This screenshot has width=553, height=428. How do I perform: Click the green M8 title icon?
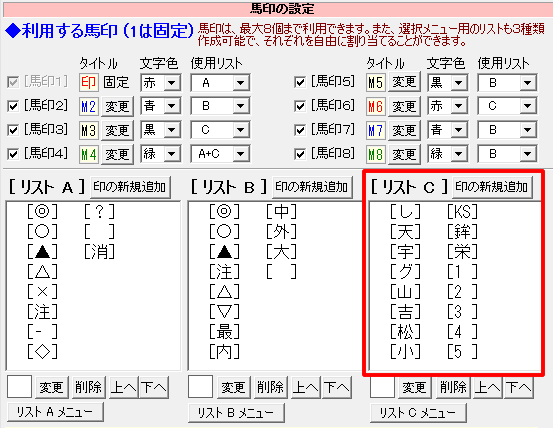(376, 154)
